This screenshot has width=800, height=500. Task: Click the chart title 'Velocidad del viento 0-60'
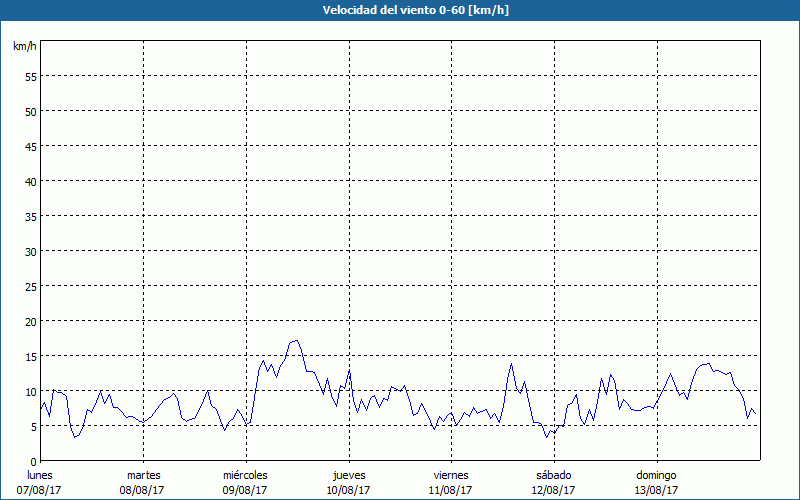pos(399,10)
